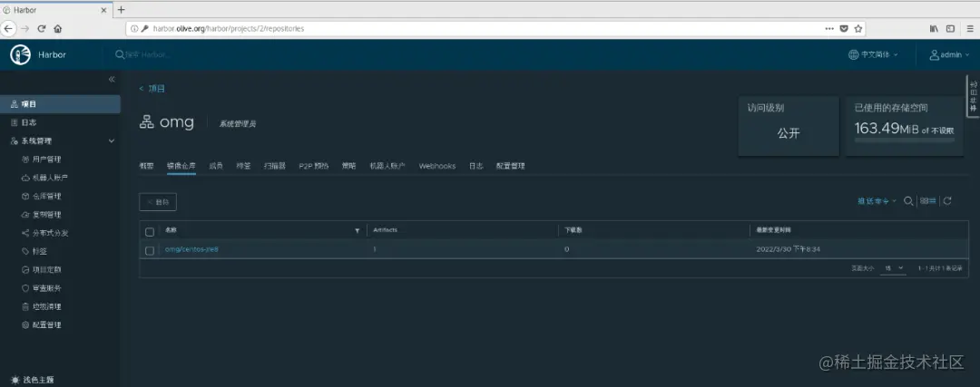Open the admin account dropdown

point(949,55)
